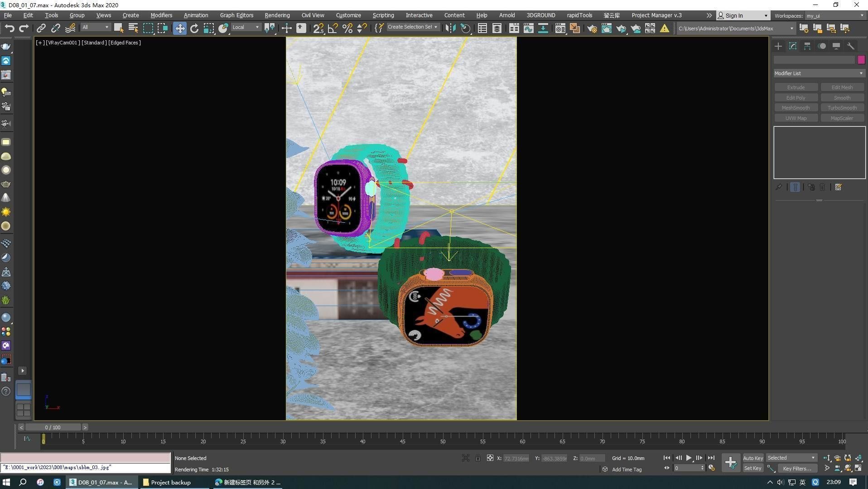Open the Key Filters dialog button
Image resolution: width=868 pixels, height=489 pixels.
[797, 469]
